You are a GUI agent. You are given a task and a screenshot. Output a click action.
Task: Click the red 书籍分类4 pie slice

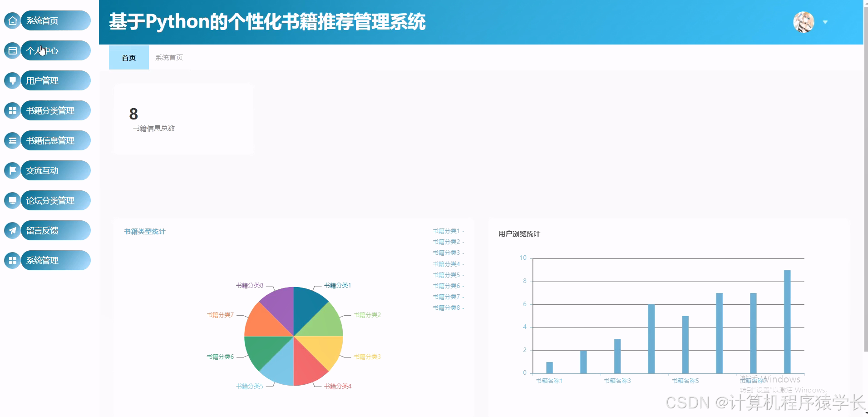(x=306, y=367)
